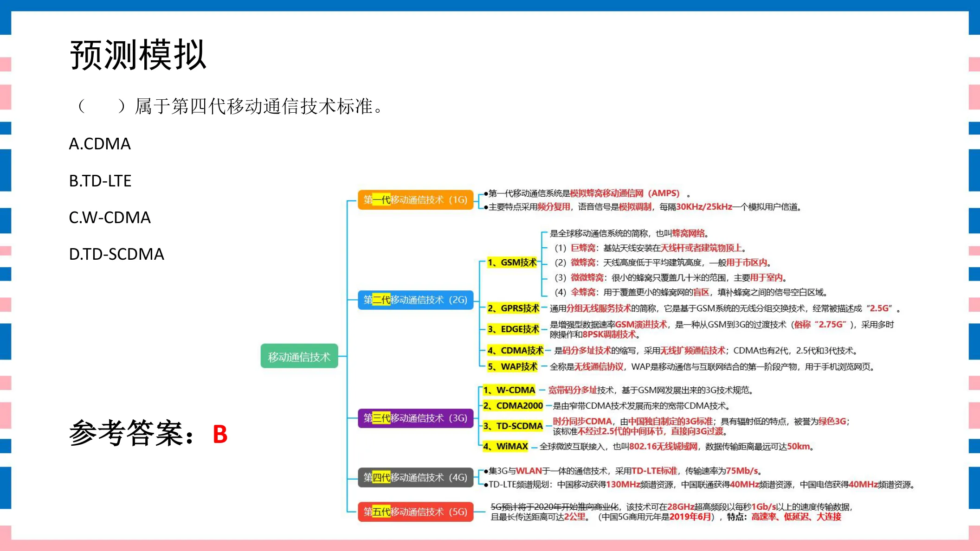Click the 高速率、低延迟、大连接 text
This screenshot has height=551, width=980.
796,517
